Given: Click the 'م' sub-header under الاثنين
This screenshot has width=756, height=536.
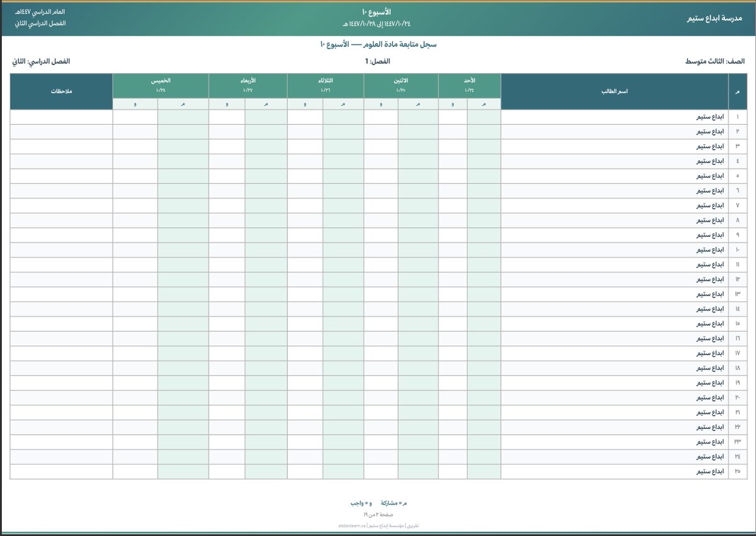Looking at the screenshot, I should coord(418,104).
